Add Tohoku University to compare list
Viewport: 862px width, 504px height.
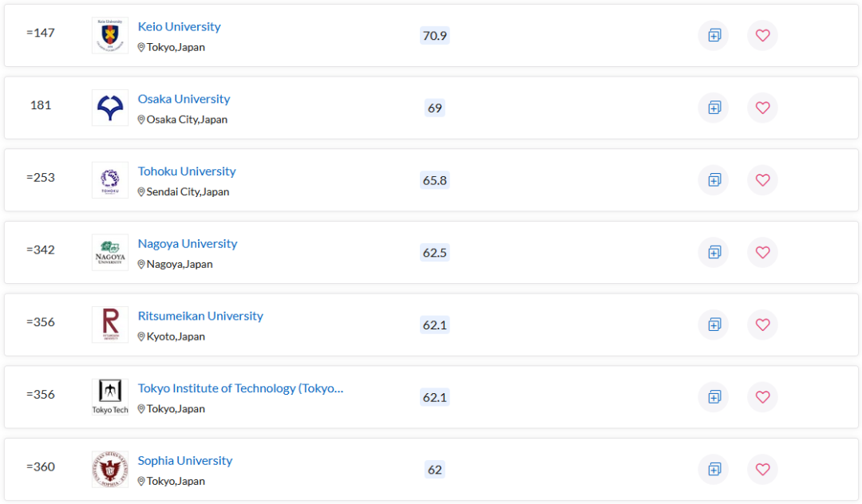(x=714, y=180)
